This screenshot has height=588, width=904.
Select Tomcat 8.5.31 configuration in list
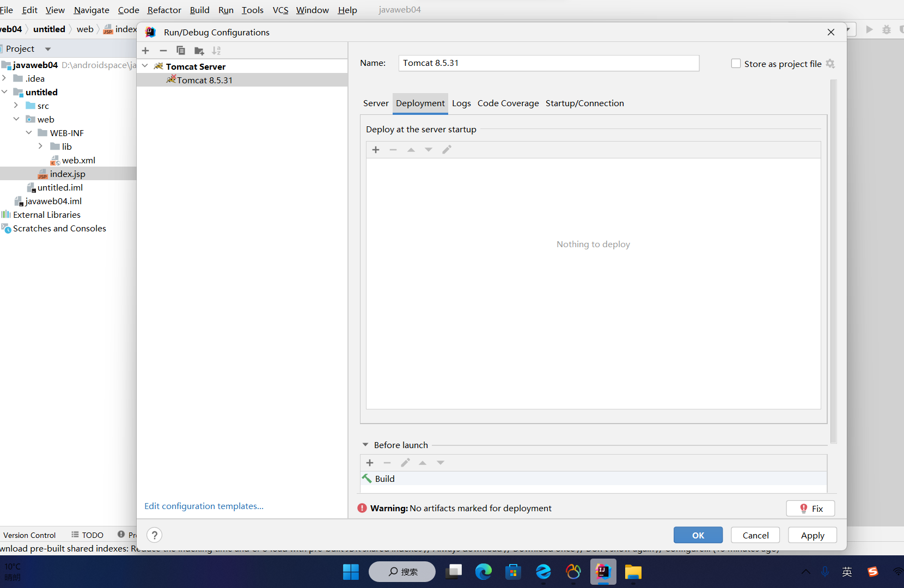coord(242,80)
